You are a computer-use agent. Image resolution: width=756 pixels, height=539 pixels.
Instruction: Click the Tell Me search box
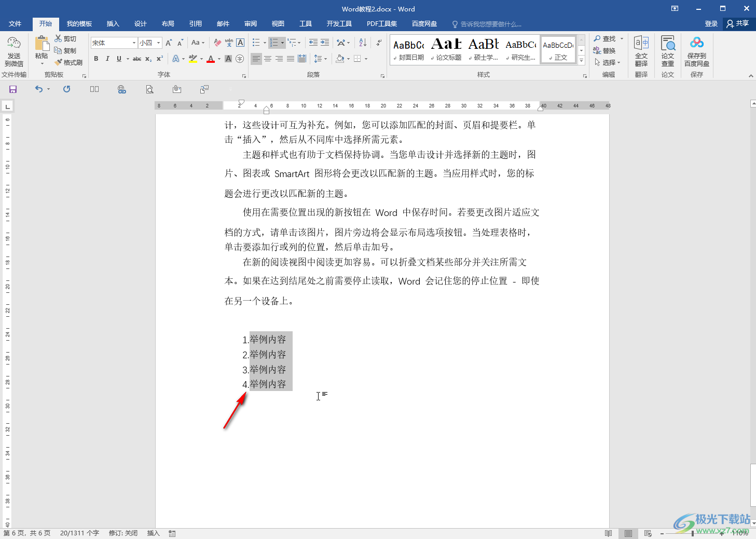tap(488, 24)
